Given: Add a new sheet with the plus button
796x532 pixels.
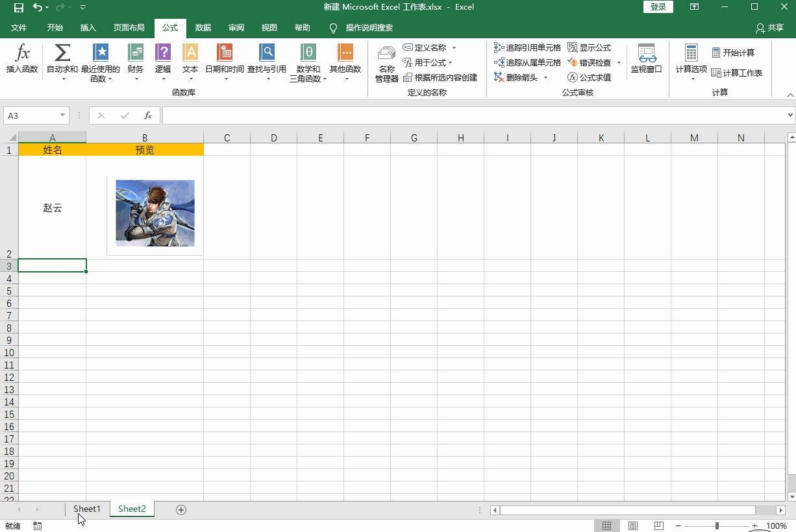Looking at the screenshot, I should 181,509.
